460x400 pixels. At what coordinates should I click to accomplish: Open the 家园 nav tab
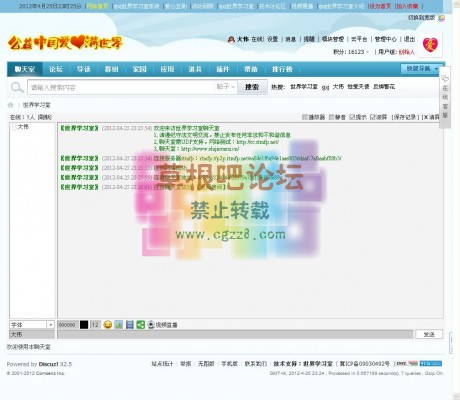coord(139,69)
